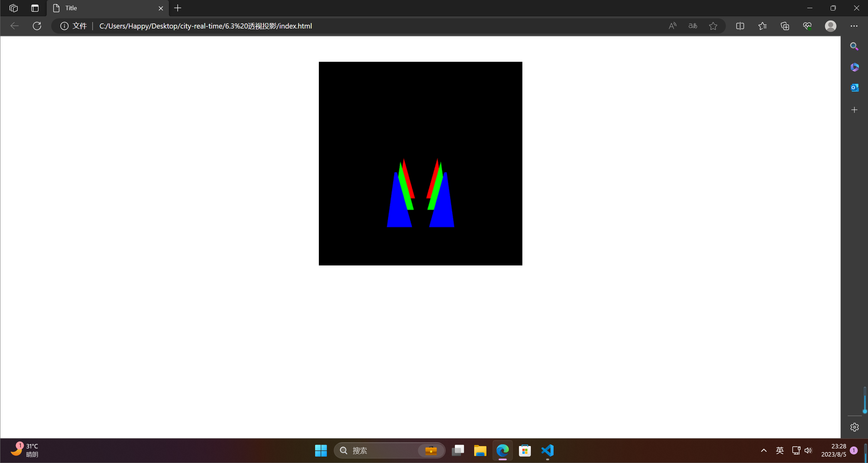Image resolution: width=868 pixels, height=463 pixels.
Task: Open Outlook in the sidebar
Action: pos(854,88)
